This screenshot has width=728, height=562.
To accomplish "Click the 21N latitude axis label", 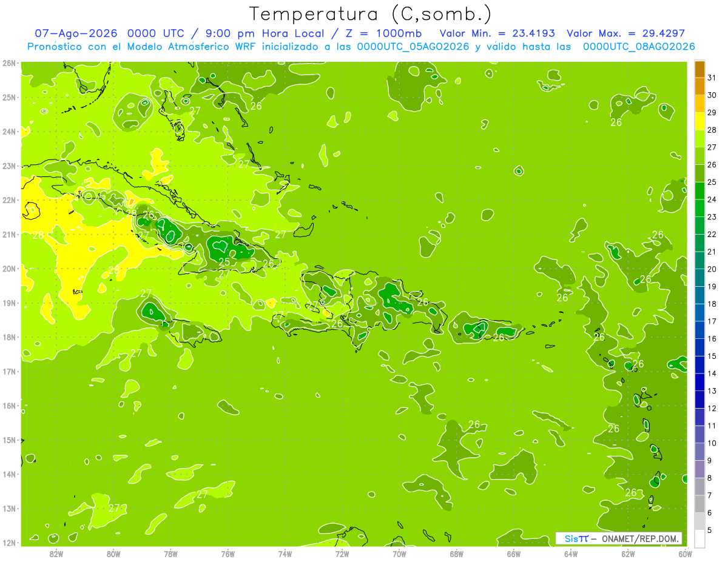I will (9, 235).
